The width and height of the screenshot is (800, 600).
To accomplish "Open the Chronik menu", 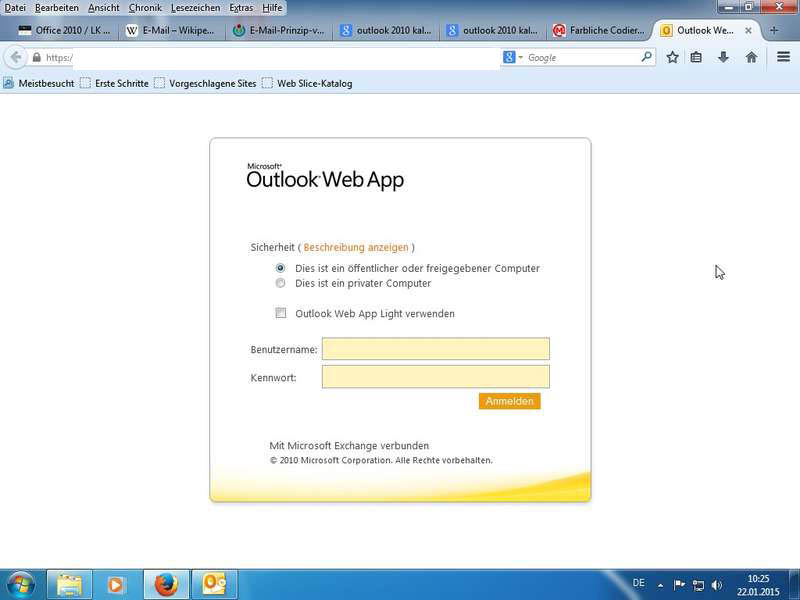I will pos(145,8).
